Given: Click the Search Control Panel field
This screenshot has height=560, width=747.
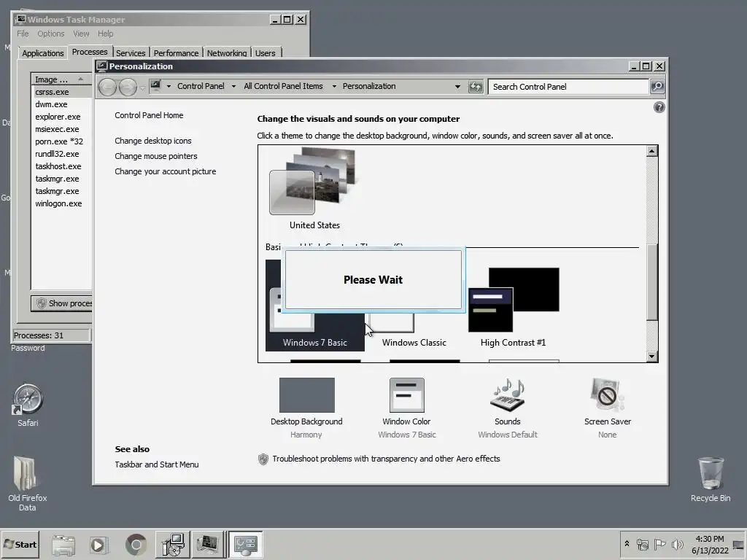Looking at the screenshot, I should (x=569, y=87).
